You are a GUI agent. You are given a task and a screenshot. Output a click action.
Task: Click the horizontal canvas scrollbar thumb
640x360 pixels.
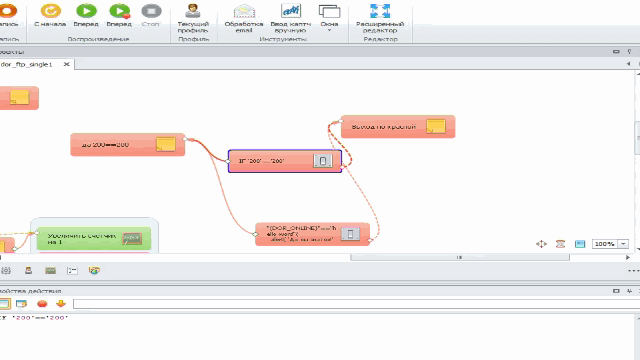click(x=460, y=257)
